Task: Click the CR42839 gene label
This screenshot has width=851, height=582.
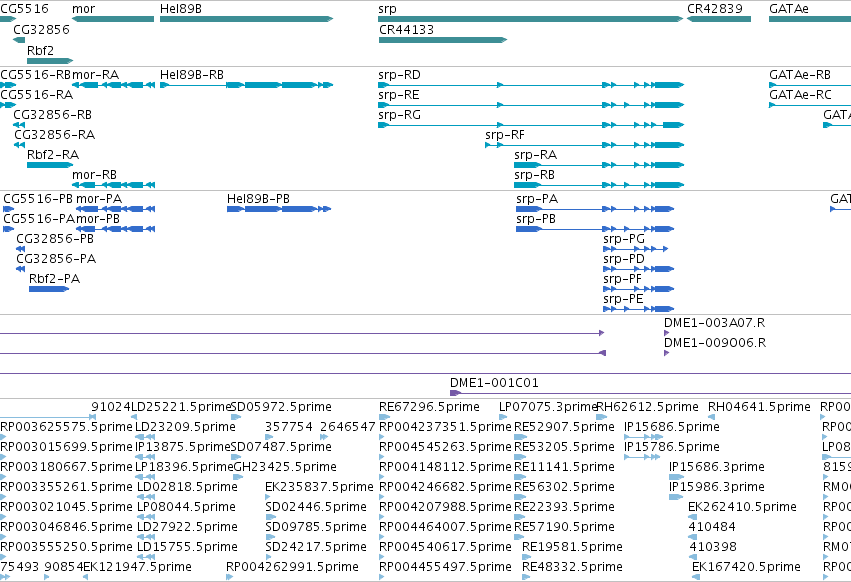Action: [x=715, y=9]
